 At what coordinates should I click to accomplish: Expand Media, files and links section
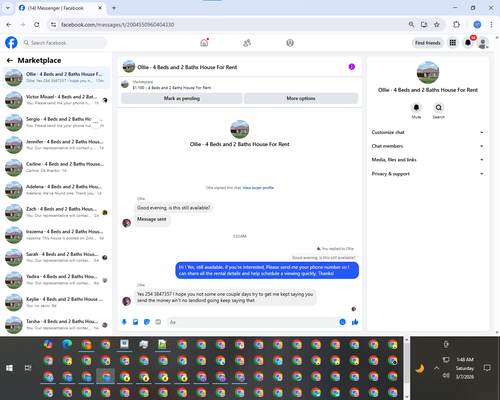point(428,160)
